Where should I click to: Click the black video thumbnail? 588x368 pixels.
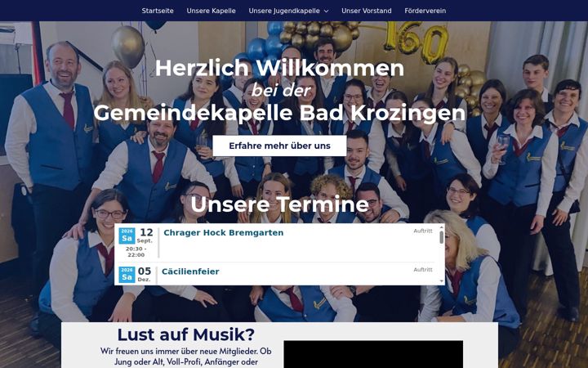(x=373, y=354)
